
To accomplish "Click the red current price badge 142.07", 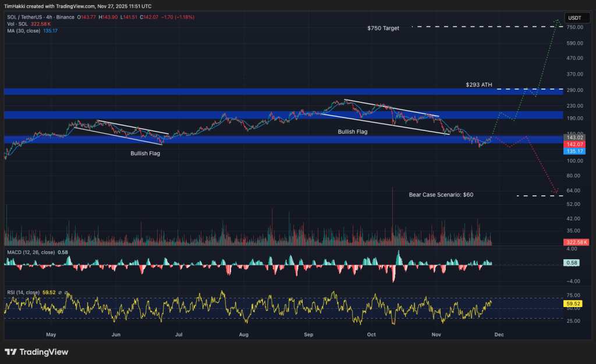I will (x=575, y=144).
